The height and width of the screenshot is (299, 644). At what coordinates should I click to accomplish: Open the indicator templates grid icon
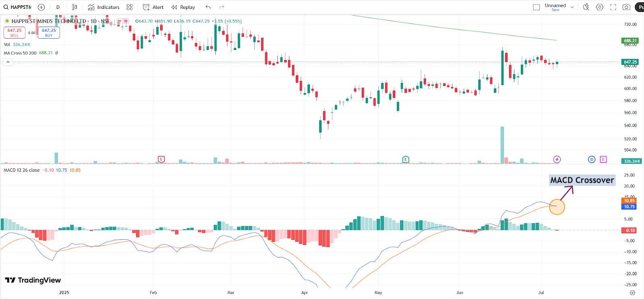click(x=130, y=7)
